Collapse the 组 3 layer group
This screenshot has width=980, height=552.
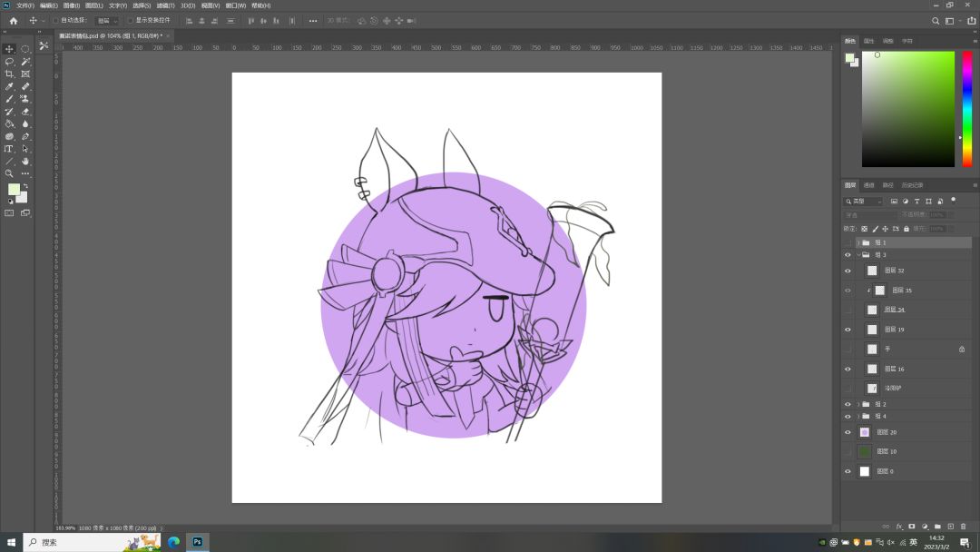click(857, 255)
